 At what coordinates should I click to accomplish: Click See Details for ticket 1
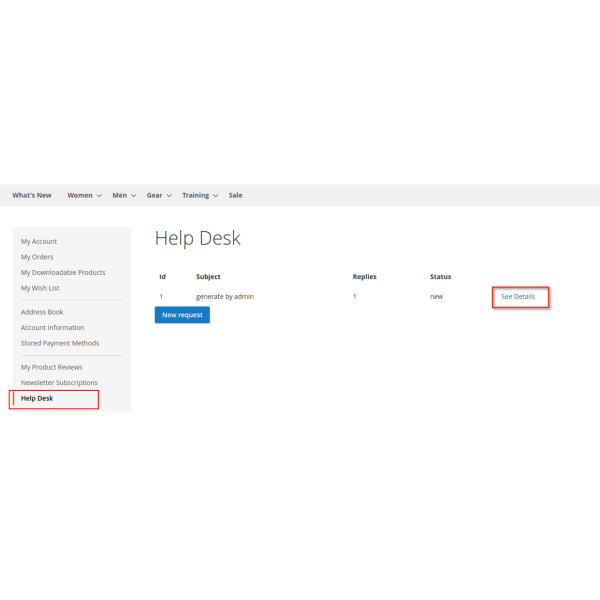518,297
